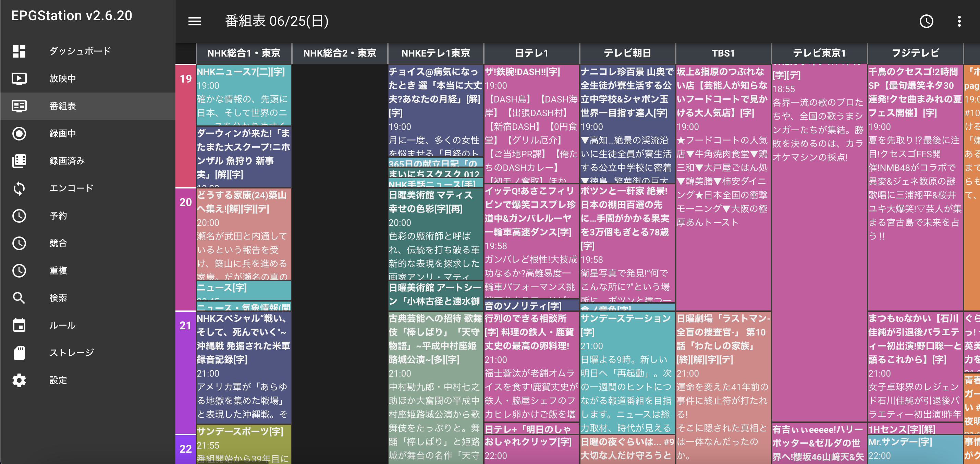Select 番組表 in the sidebar
The width and height of the screenshot is (980, 464).
[x=63, y=106]
